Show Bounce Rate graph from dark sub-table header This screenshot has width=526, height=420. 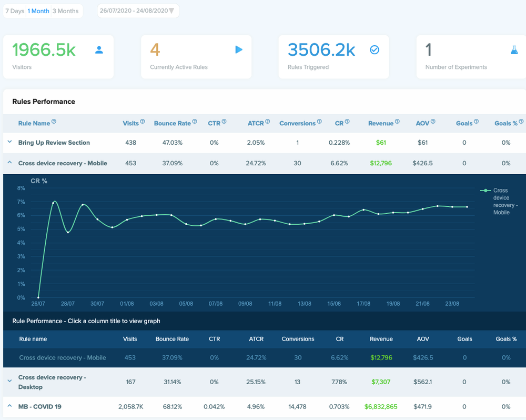tap(172, 339)
